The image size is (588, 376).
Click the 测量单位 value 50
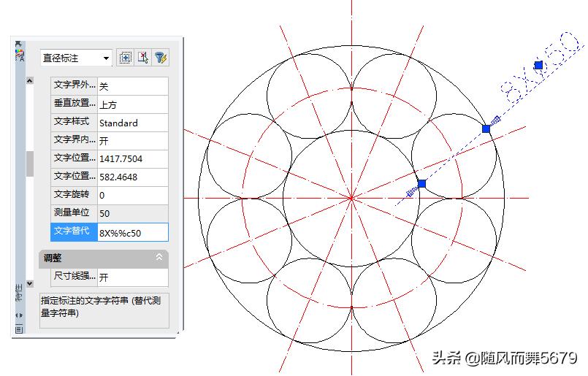tap(133, 214)
